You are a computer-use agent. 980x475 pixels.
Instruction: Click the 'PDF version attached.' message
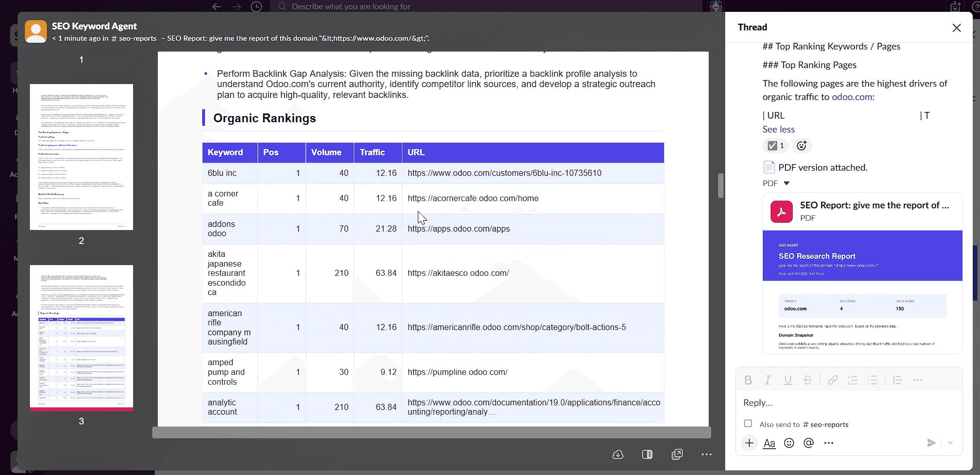click(x=823, y=168)
